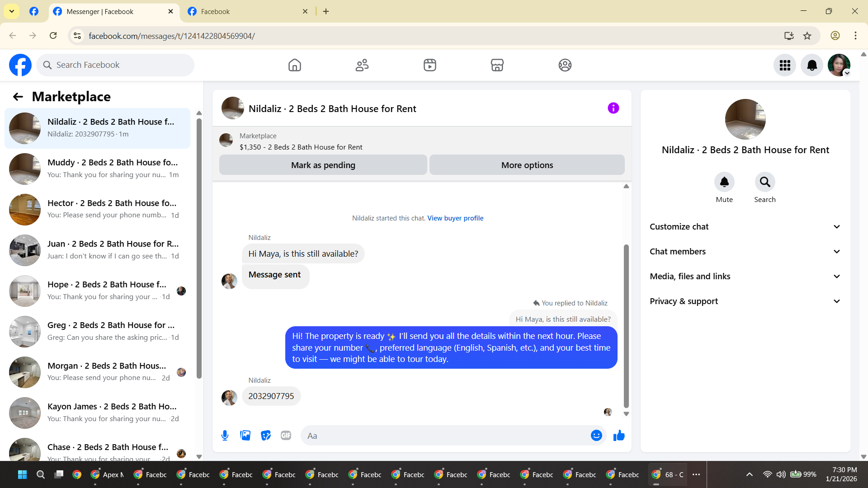
Task: Mute this conversation with the bell
Action: click(x=724, y=182)
